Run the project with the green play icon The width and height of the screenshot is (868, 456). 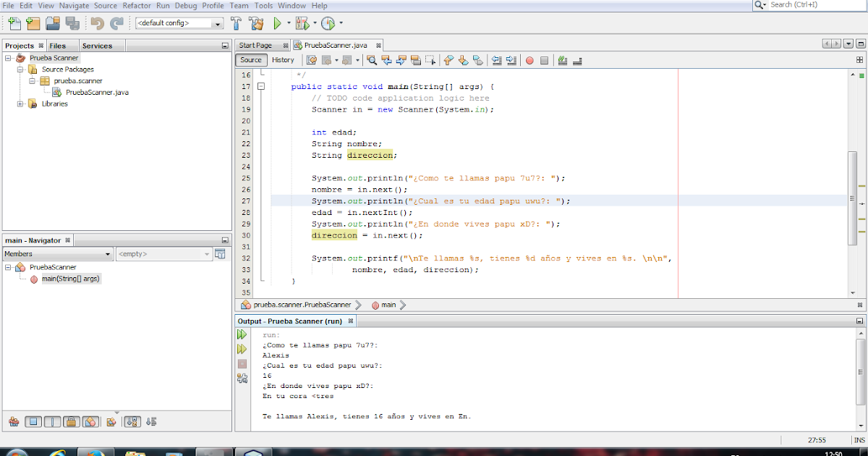coord(277,23)
